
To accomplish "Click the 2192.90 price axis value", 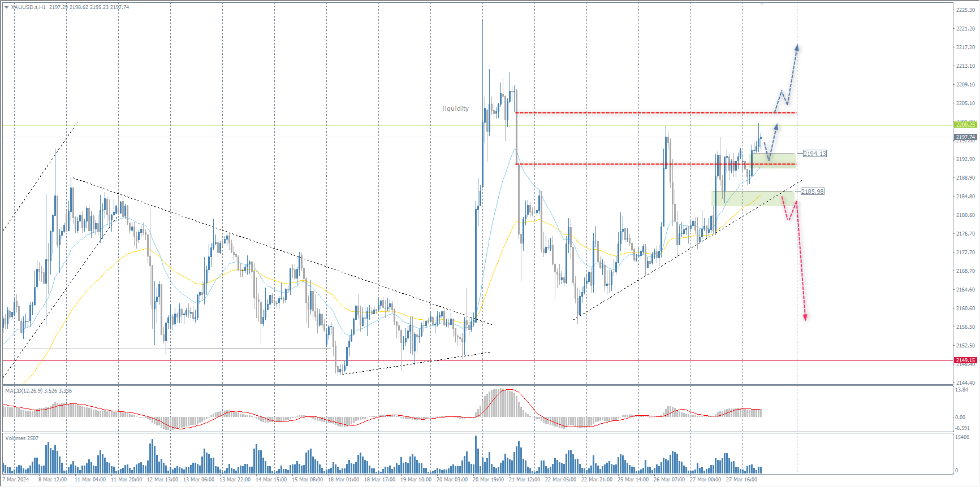I will (x=965, y=159).
